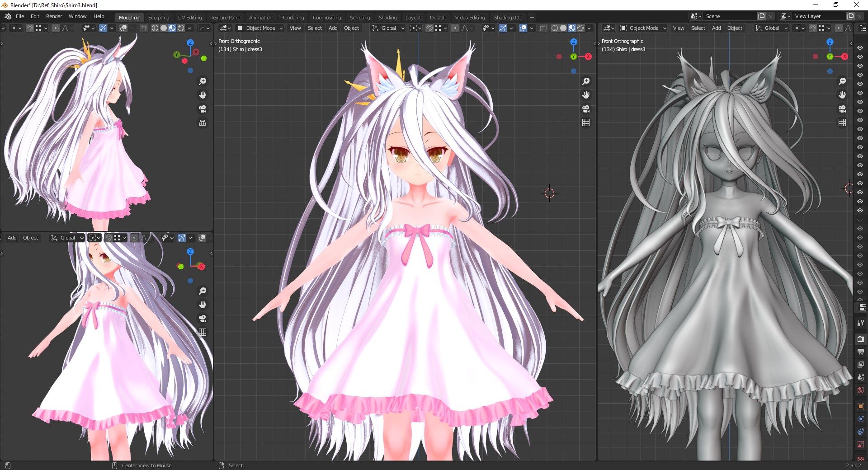Open the Edit menu
The image size is (868, 470).
coord(35,16)
